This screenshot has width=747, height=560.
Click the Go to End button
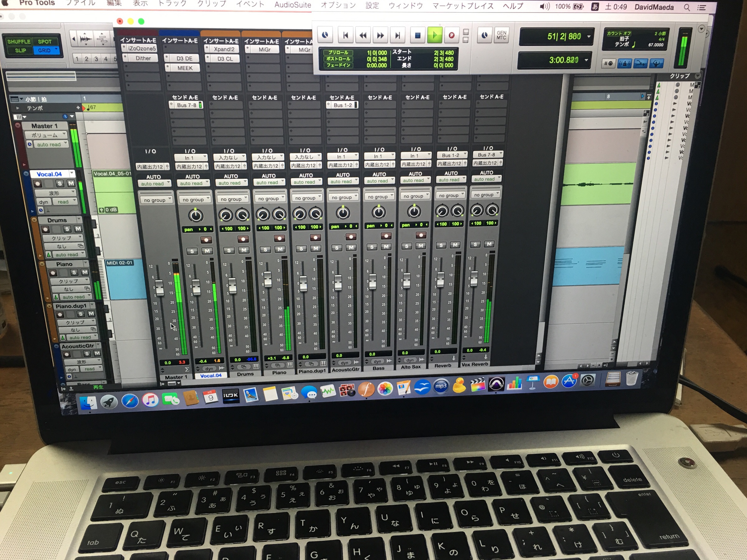click(x=397, y=35)
